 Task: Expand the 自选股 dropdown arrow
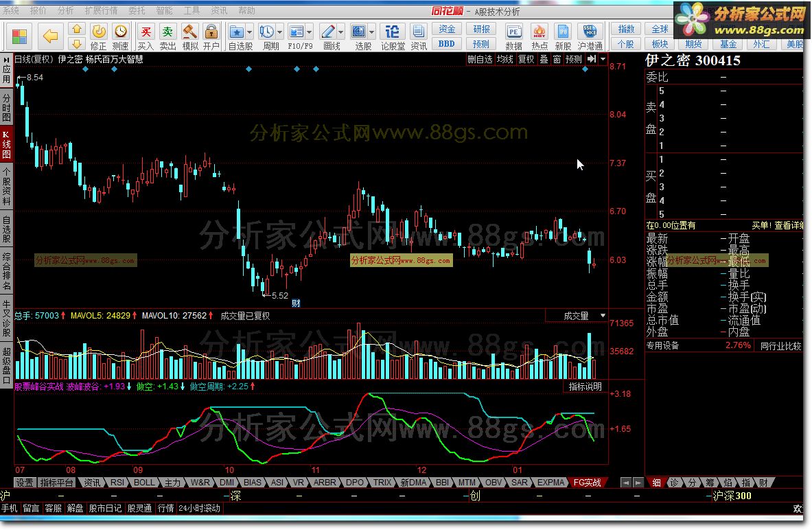click(x=250, y=32)
